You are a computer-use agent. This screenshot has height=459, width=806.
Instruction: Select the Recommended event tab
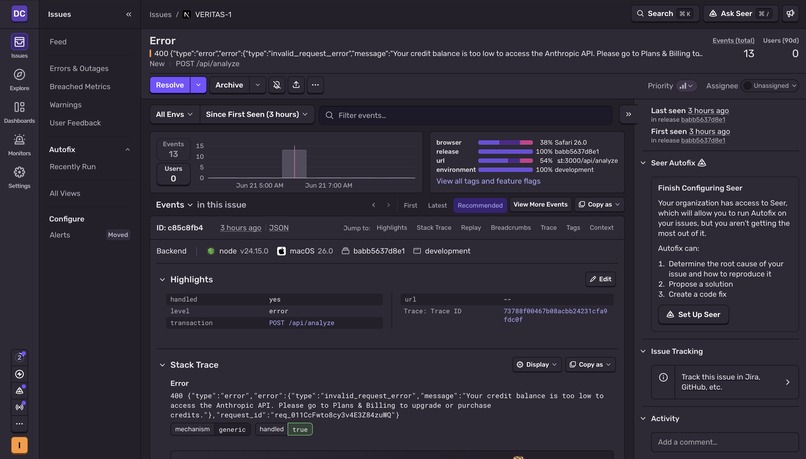tap(480, 205)
